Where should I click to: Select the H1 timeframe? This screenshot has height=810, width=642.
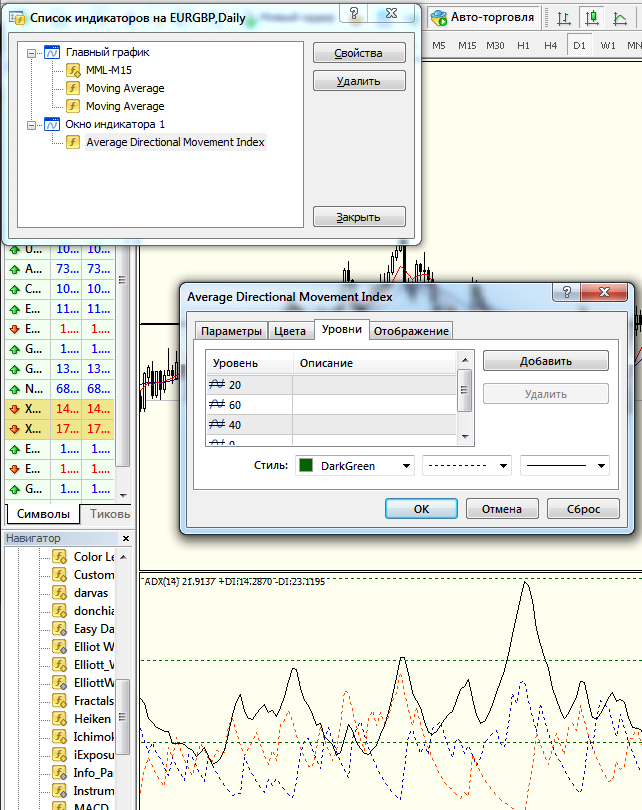(x=523, y=45)
